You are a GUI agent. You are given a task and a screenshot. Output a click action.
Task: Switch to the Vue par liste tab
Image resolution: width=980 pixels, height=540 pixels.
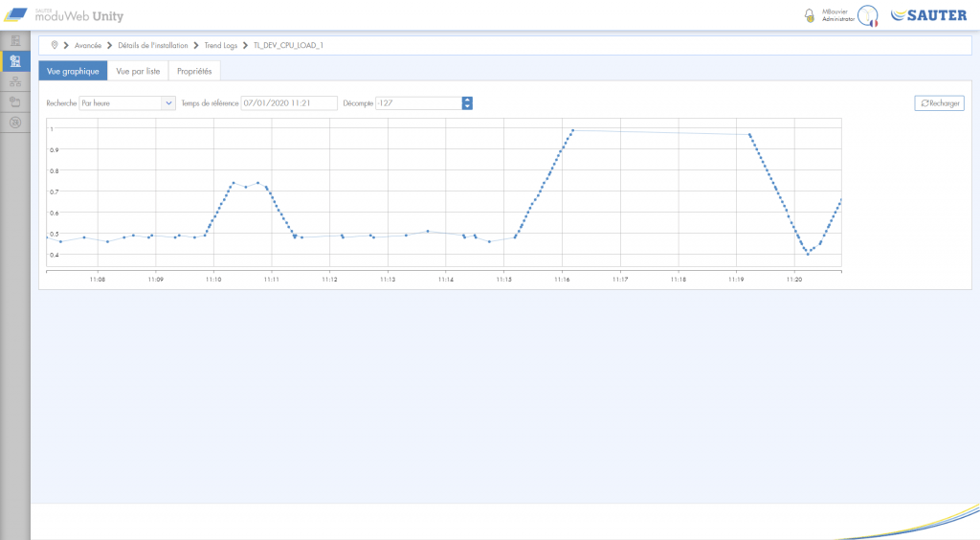tap(138, 72)
